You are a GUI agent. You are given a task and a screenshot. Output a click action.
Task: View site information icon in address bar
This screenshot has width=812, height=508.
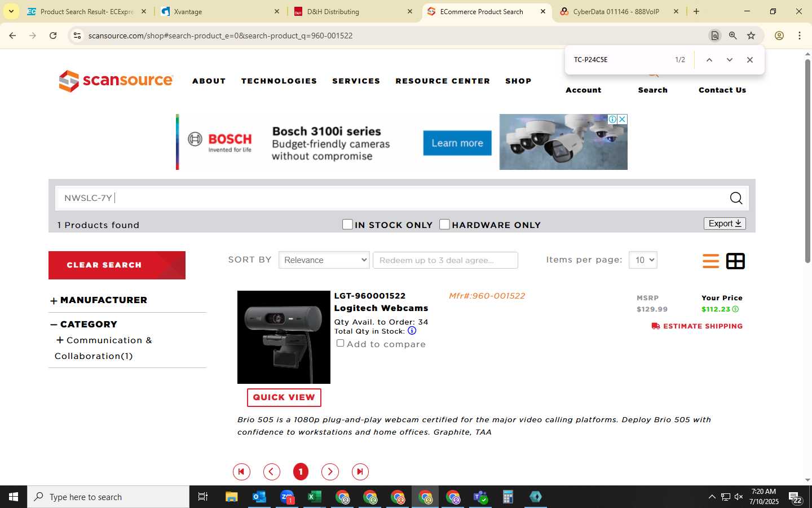pyautogui.click(x=77, y=36)
